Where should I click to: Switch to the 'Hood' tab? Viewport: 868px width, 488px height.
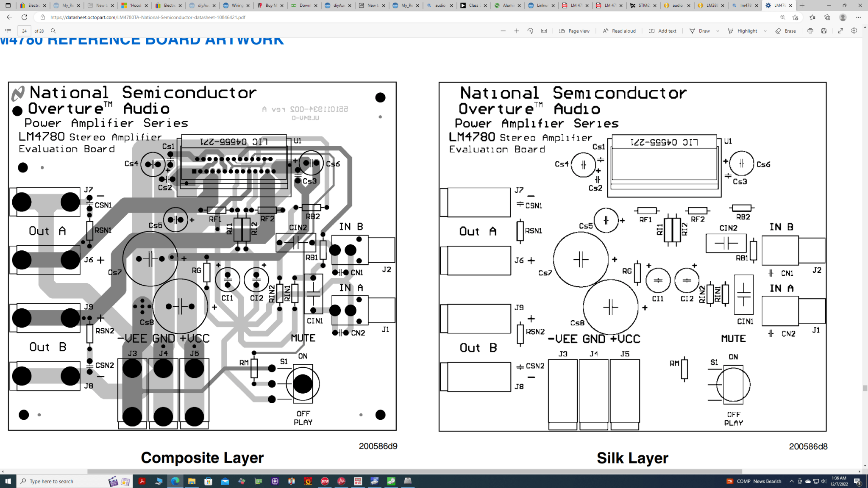(134, 6)
